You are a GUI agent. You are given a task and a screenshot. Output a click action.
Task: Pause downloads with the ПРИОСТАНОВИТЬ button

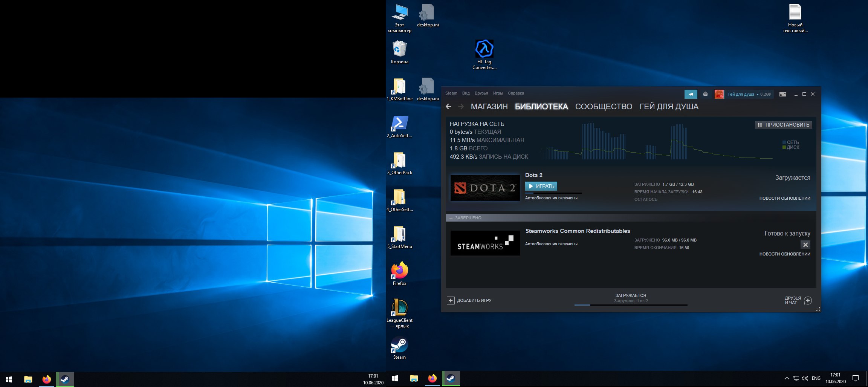pyautogui.click(x=783, y=125)
